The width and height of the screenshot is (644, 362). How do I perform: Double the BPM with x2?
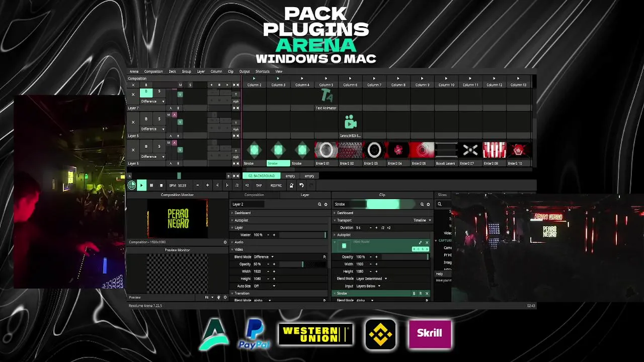247,186
